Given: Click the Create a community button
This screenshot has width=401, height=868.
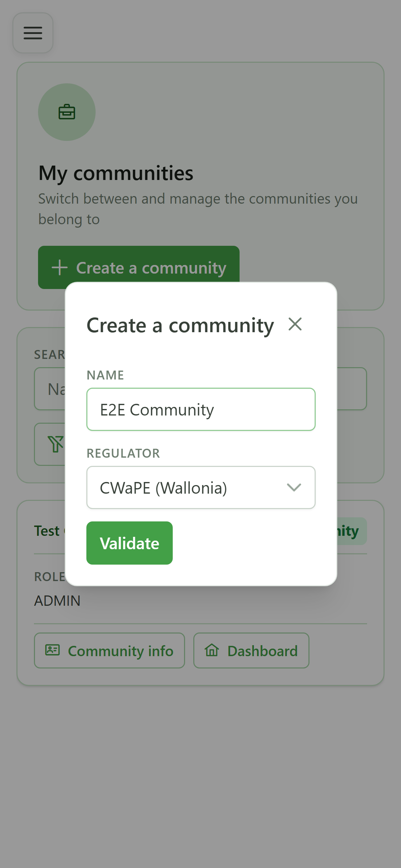Looking at the screenshot, I should pyautogui.click(x=139, y=267).
